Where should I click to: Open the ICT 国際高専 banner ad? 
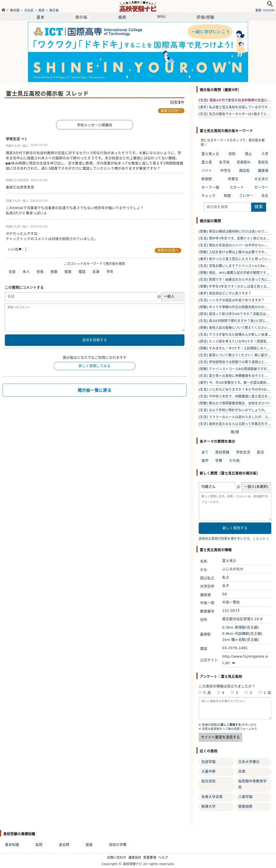tap(138, 52)
